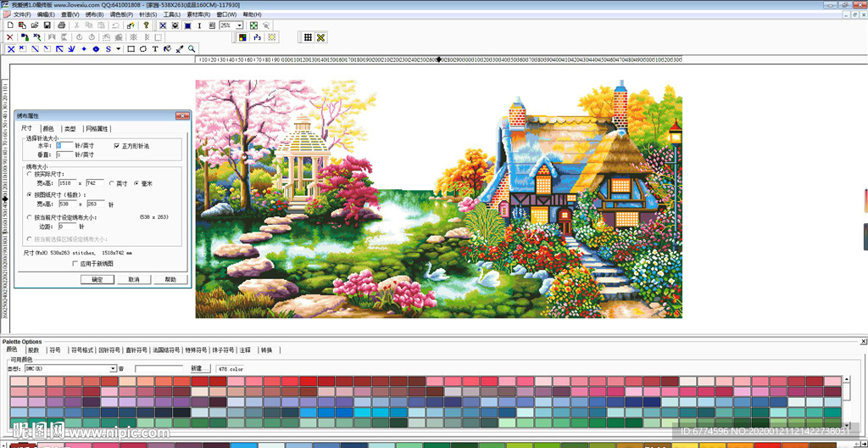This screenshot has width=868, height=448.
Task: Select the half stitch diagonal tool
Action: (x=35, y=49)
